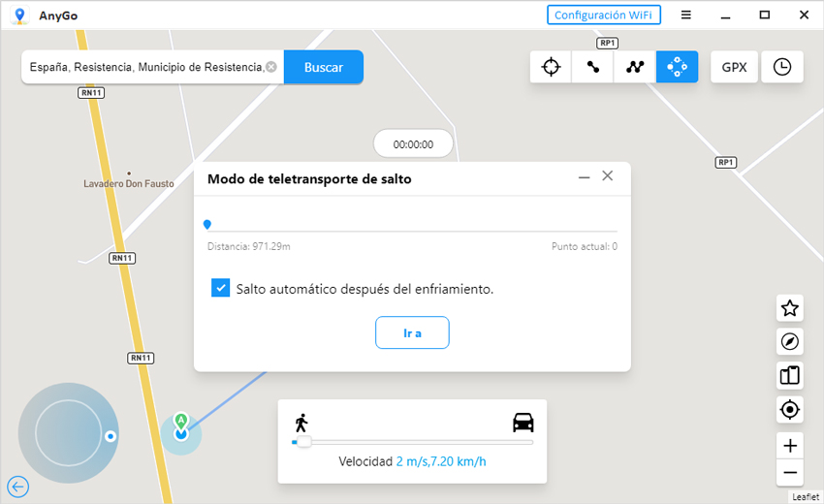Click the speed slider handle

[x=303, y=442]
